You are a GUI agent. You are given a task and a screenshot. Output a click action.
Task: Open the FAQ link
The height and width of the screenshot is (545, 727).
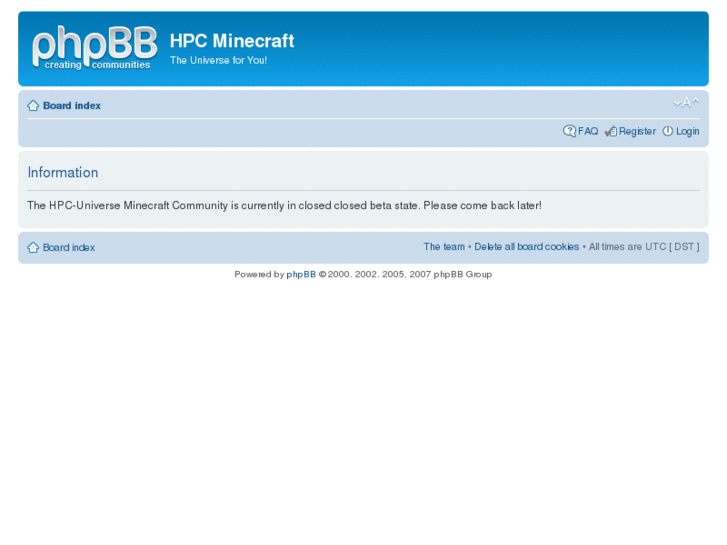pos(588,131)
